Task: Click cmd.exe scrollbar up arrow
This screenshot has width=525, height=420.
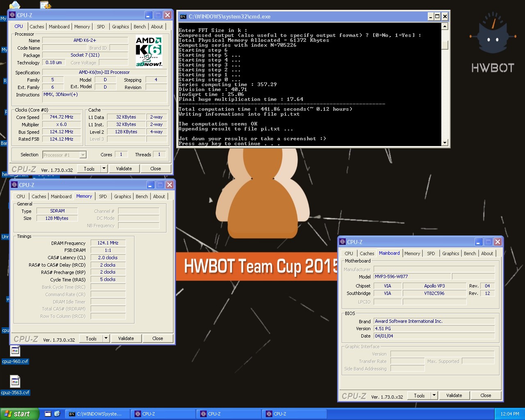Action: pyautogui.click(x=445, y=26)
